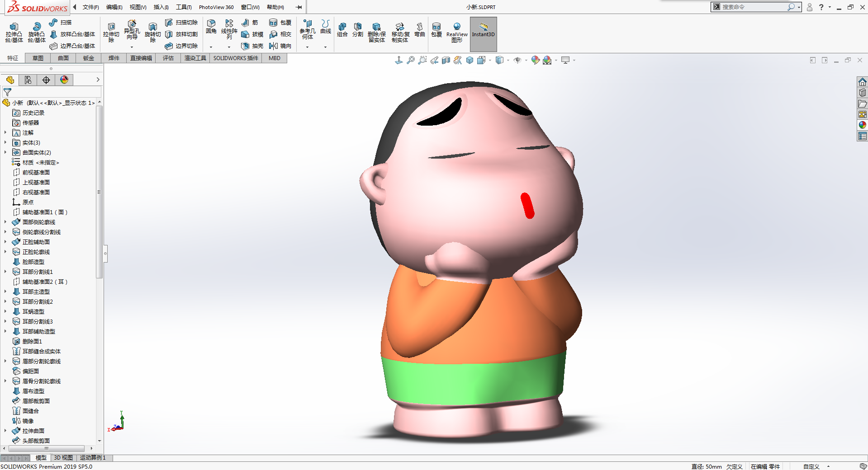Open the 工具(T) menu
Viewport: 868px width, 470px height.
pos(184,7)
